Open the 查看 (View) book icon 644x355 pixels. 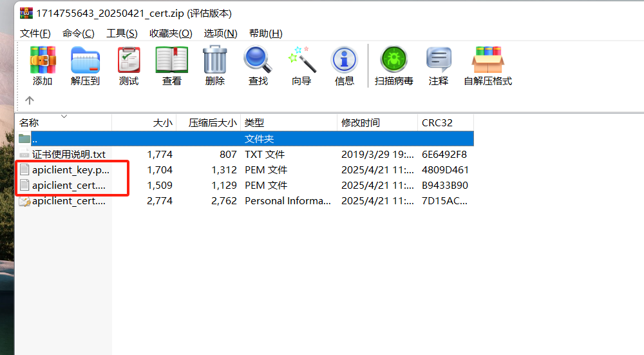point(172,61)
